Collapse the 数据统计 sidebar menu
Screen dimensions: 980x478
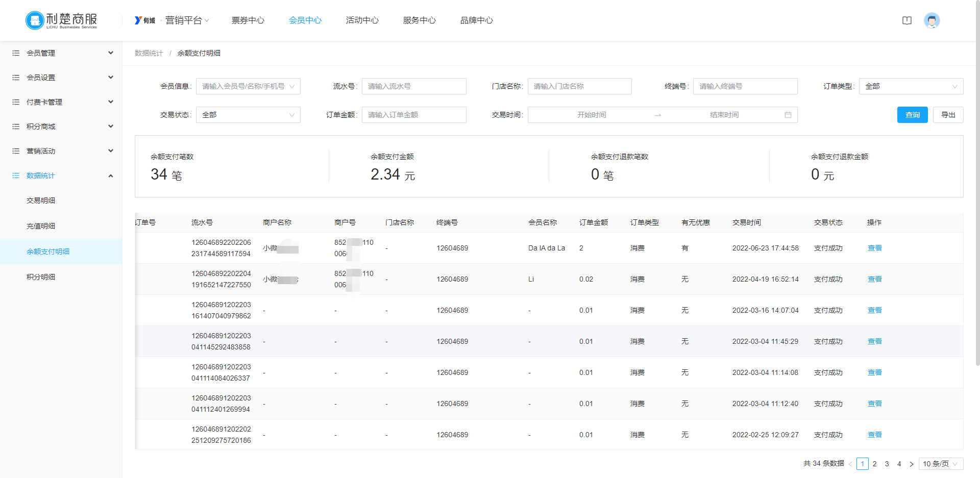(61, 175)
